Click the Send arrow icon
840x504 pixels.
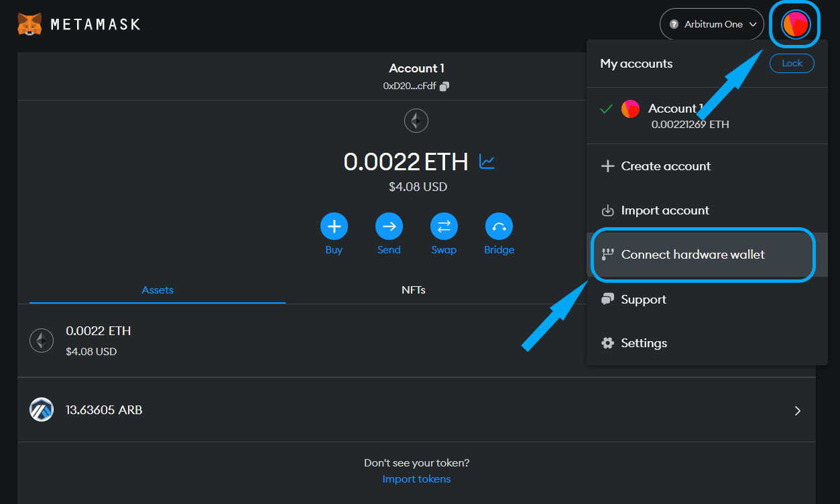pyautogui.click(x=389, y=227)
